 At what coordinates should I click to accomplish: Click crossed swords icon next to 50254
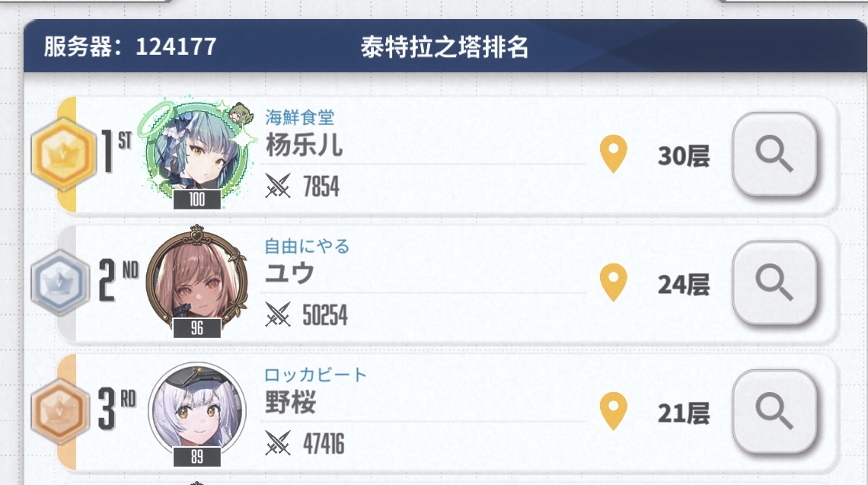[278, 314]
